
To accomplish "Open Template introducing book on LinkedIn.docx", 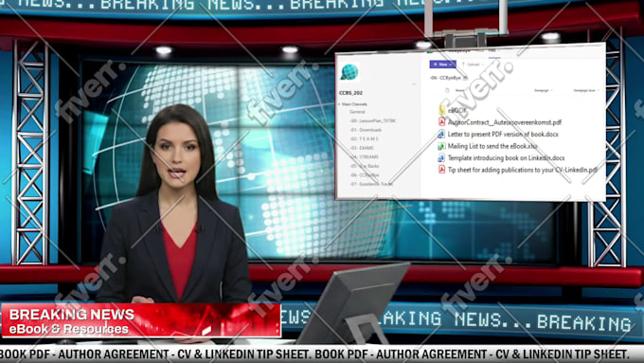I will [506, 158].
